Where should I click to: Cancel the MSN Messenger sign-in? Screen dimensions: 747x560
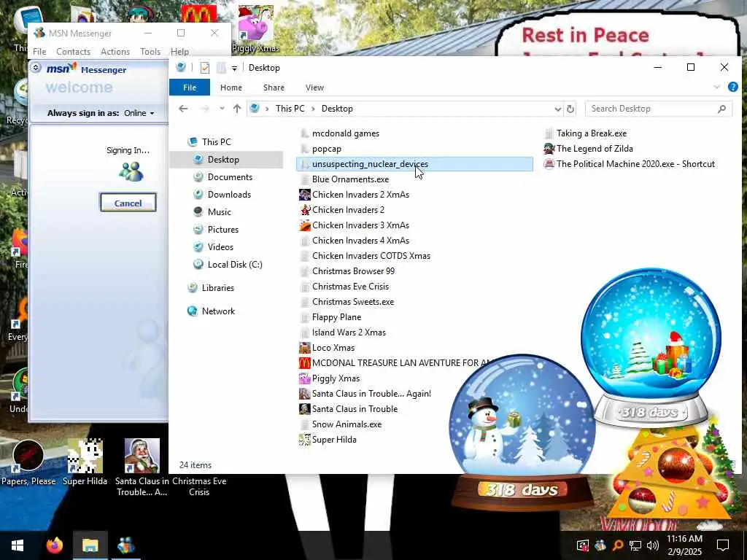[128, 203]
